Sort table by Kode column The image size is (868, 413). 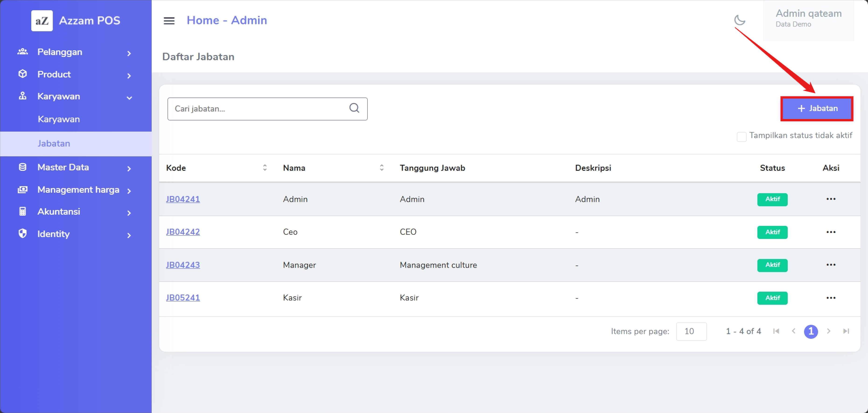point(265,168)
